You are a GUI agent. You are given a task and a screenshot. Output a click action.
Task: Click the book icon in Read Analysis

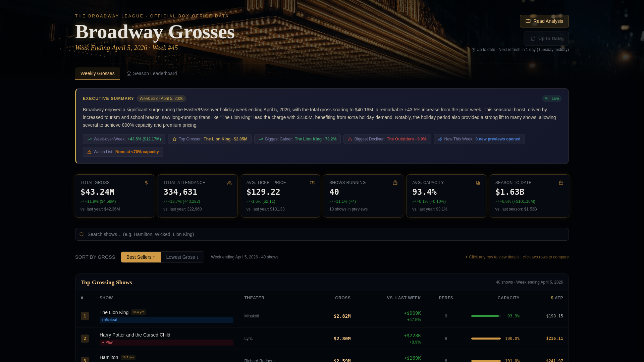528,21
